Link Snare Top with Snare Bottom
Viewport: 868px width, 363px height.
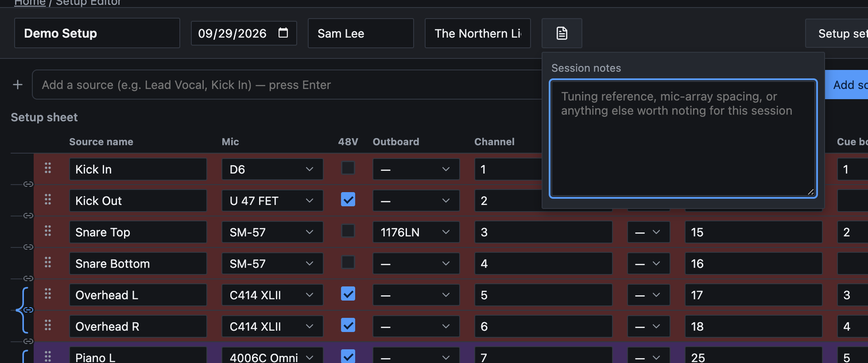(x=28, y=247)
